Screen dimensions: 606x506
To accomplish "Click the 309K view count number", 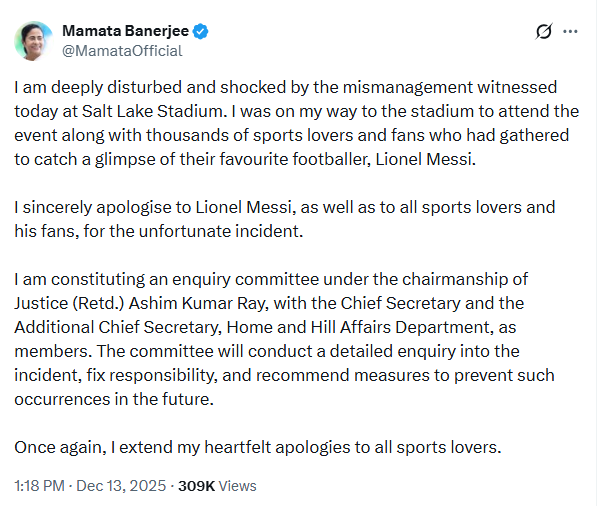I will [196, 486].
